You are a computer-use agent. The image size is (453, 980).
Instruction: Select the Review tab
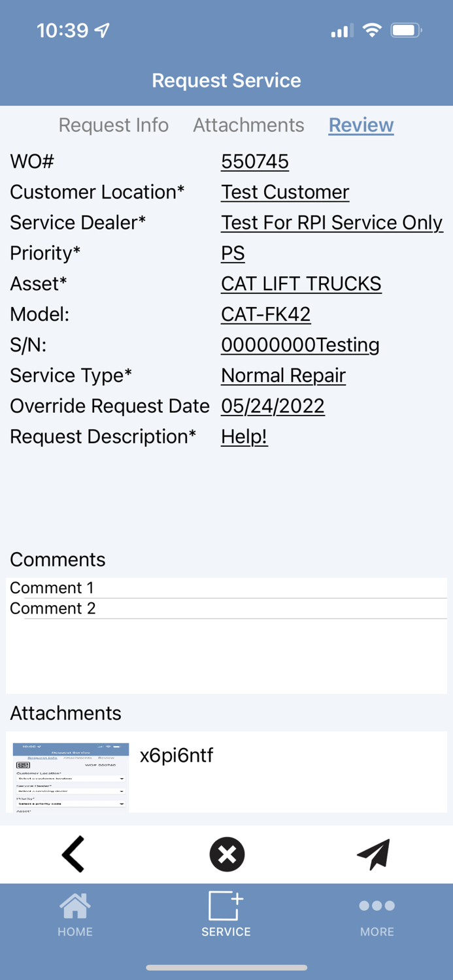[361, 125]
